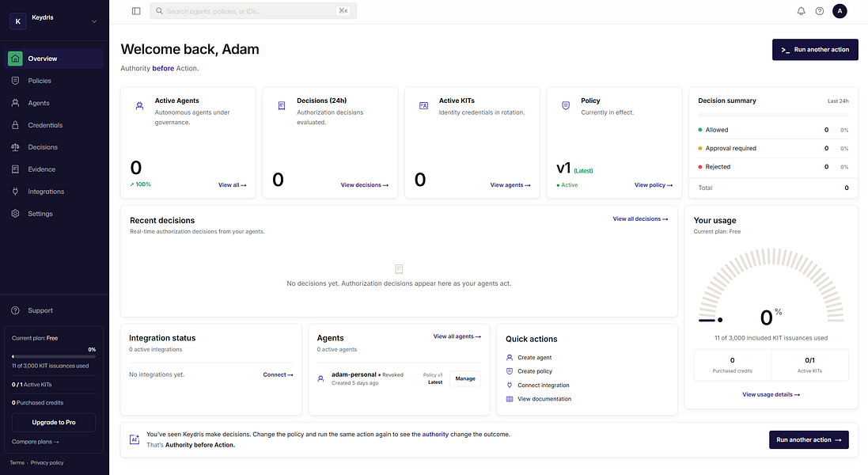Click the top Run another action button
868x475 pixels.
point(815,50)
